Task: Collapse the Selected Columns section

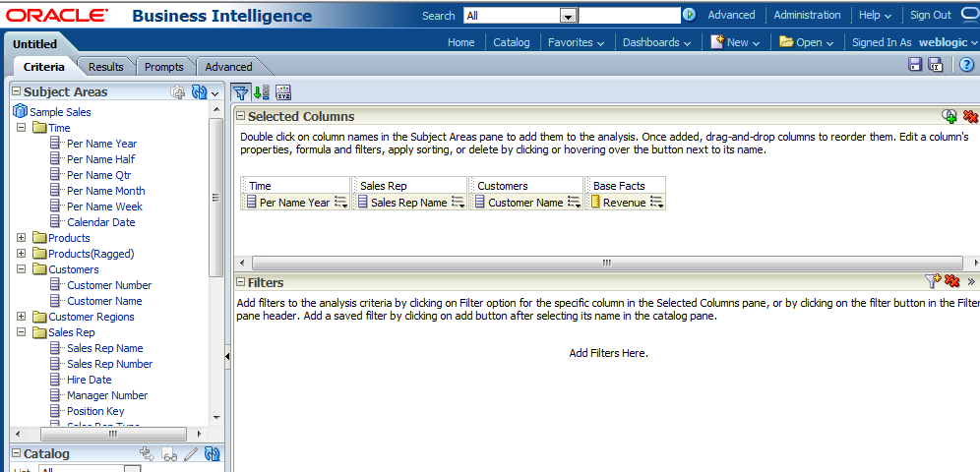Action: [240, 116]
